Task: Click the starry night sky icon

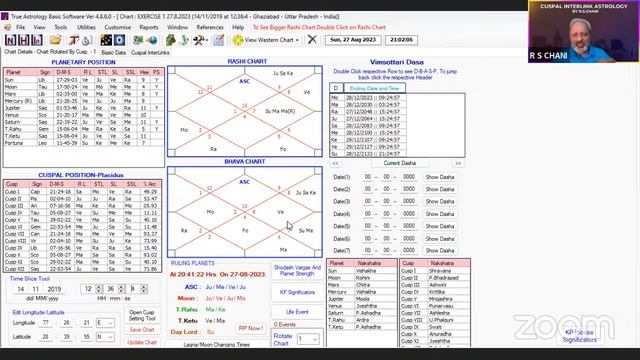Action: 106,40
